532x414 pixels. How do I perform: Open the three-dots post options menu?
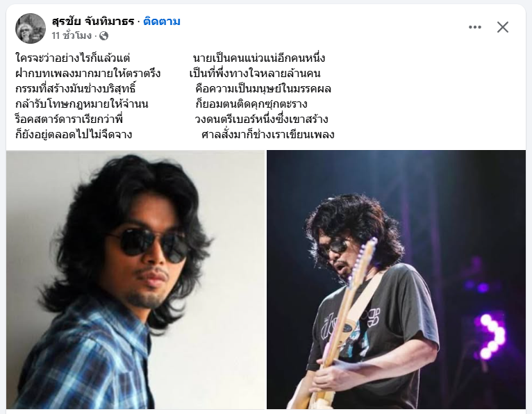[474, 27]
